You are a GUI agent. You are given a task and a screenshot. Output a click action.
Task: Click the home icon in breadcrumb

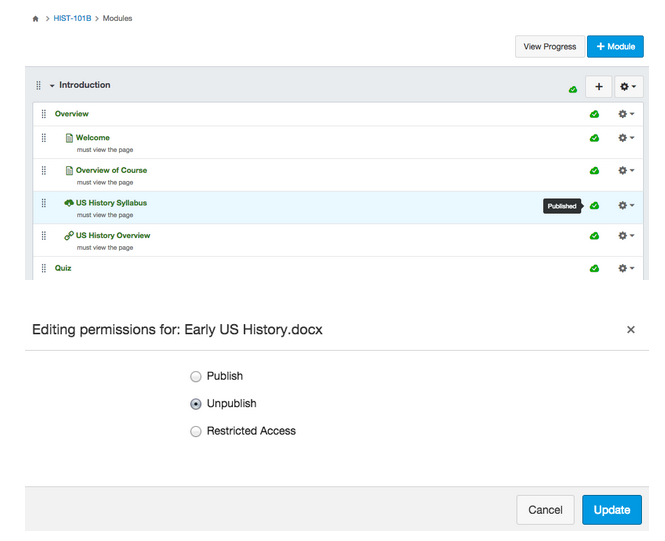coord(36,19)
